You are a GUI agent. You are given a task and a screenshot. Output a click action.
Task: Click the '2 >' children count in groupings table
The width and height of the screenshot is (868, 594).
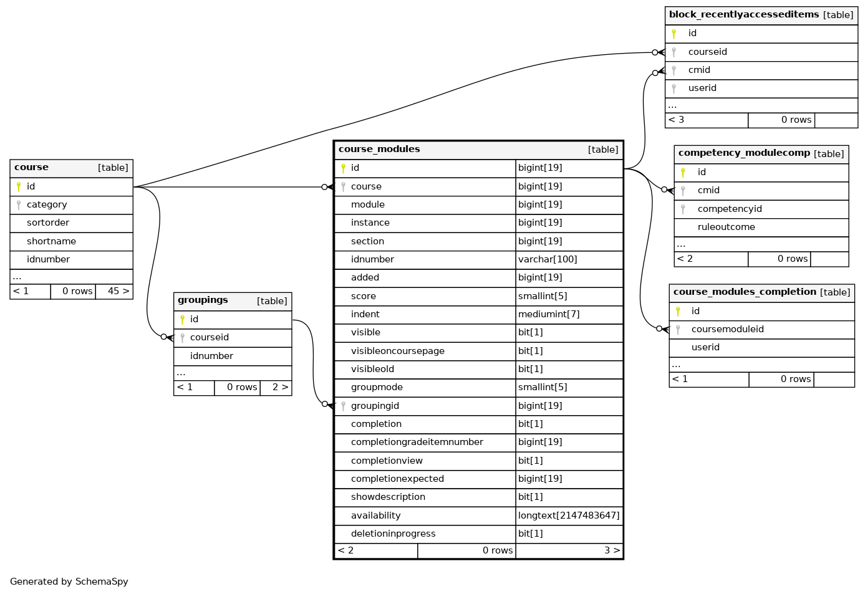pos(280,387)
